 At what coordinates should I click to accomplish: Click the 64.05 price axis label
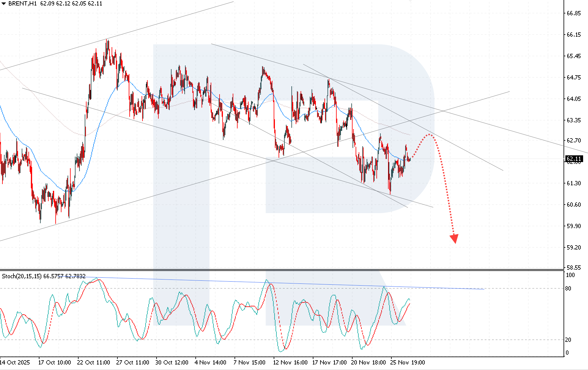(574, 99)
